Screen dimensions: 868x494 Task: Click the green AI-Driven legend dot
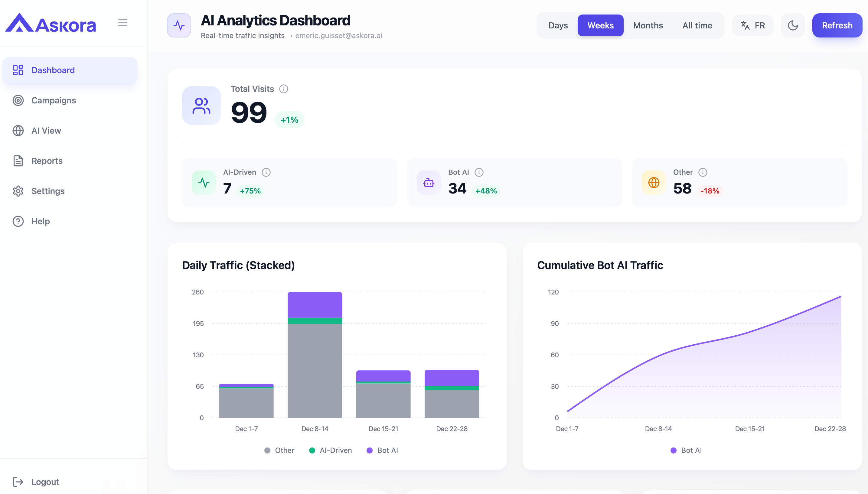[312, 450]
